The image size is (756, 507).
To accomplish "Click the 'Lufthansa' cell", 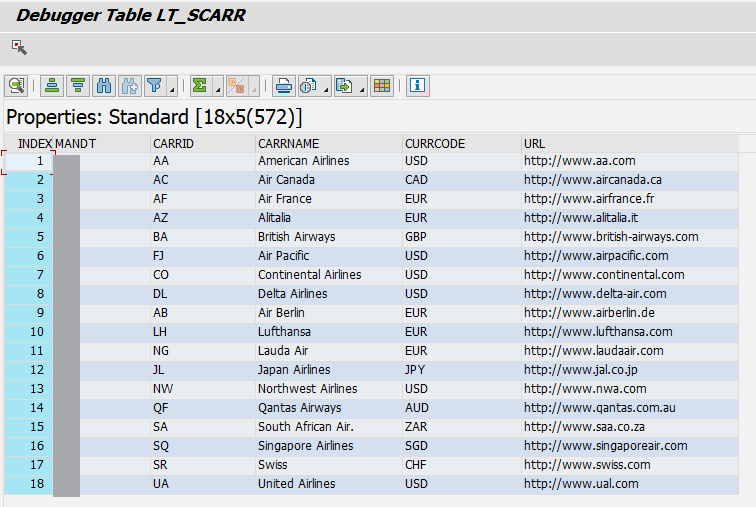I will (329, 332).
